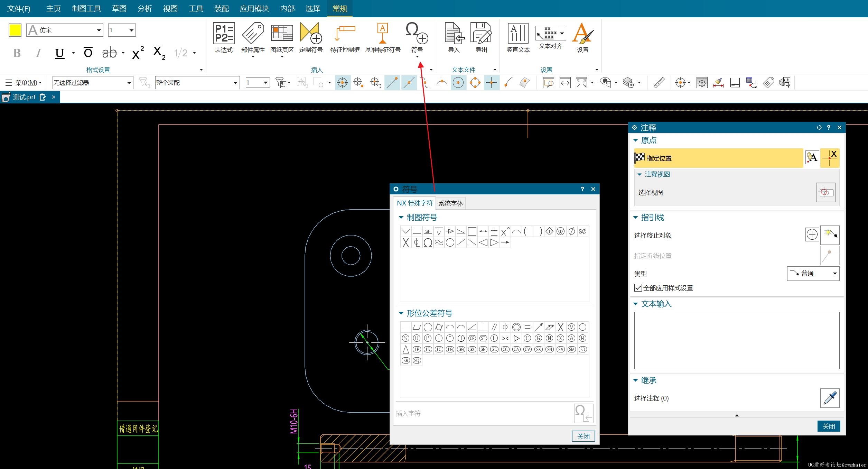Screen dimensions: 868x469
Task: Click the eyedropper inherit annotation icon
Action: click(830, 398)
